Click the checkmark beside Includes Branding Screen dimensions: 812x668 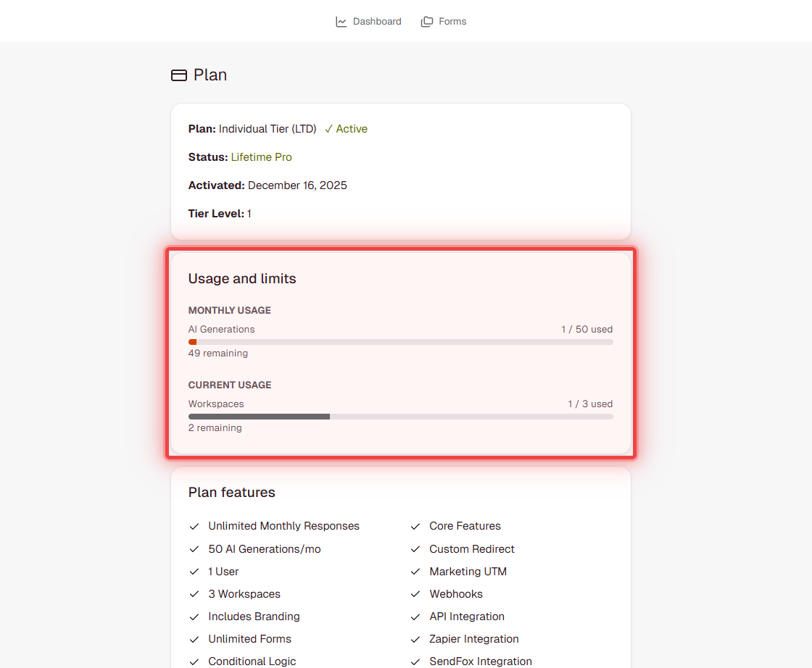point(194,617)
